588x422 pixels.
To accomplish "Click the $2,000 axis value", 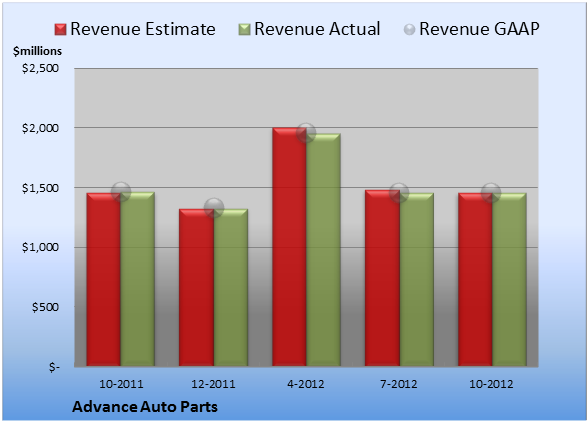I will tap(40, 128).
